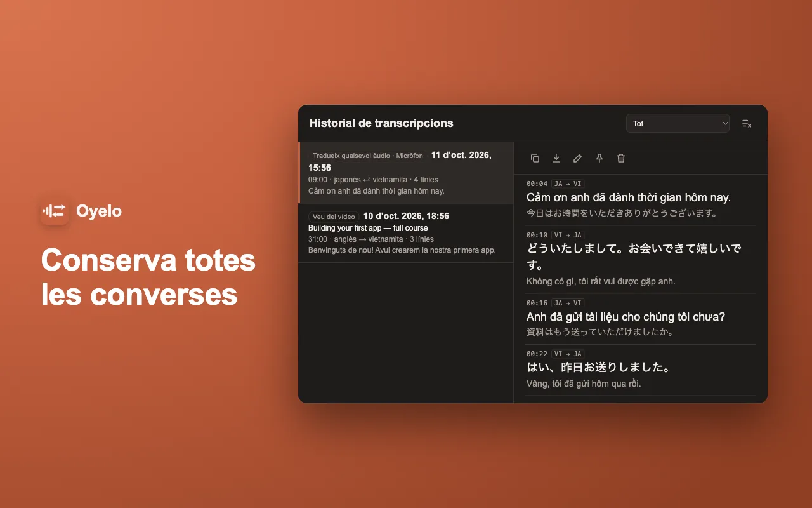
Task: Click the line "今日はお時間をいただきありがとうございます。"
Action: (622, 213)
